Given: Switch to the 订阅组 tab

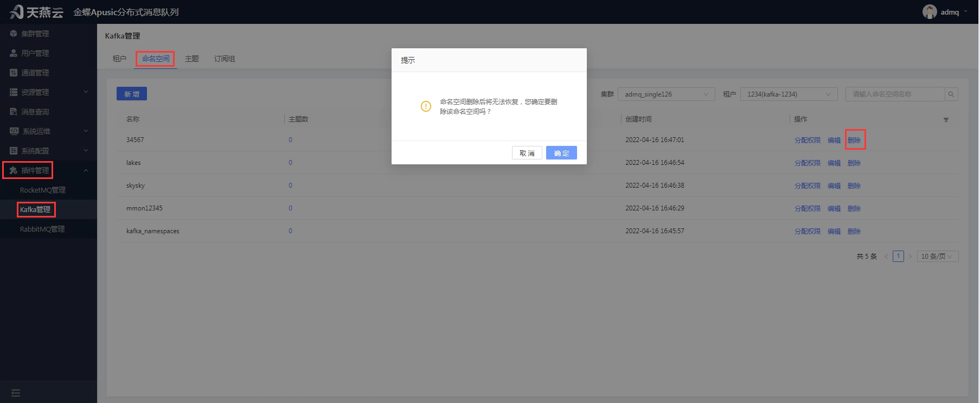Looking at the screenshot, I should 225,59.
